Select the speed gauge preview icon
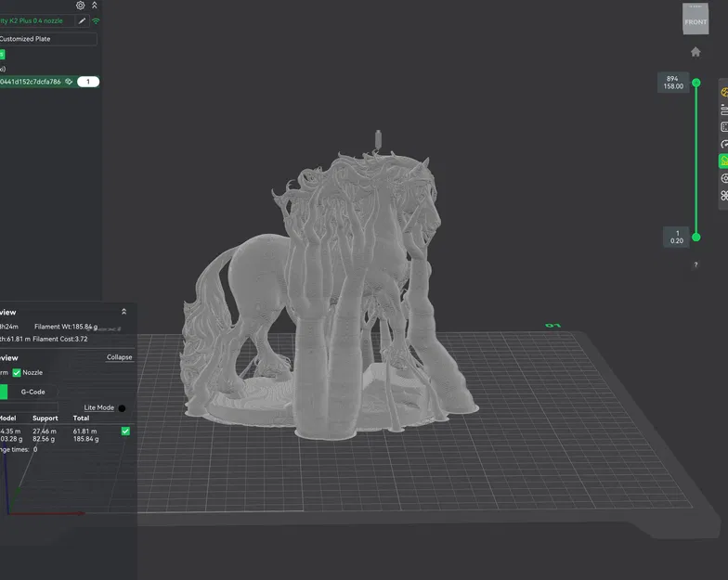This screenshot has height=580, width=728. pyautogui.click(x=724, y=144)
